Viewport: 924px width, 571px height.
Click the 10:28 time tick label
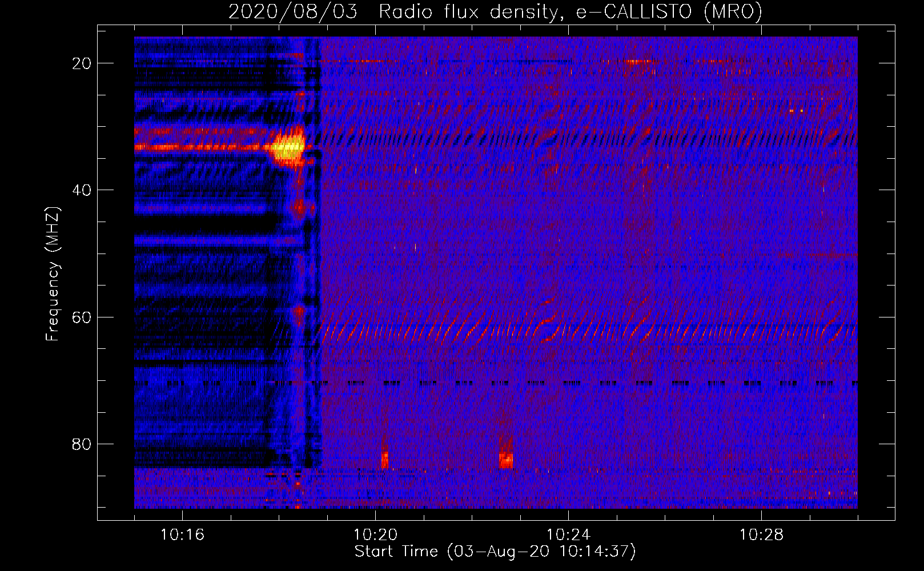[761, 535]
